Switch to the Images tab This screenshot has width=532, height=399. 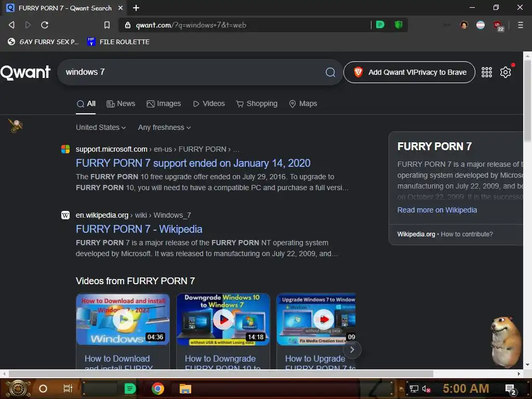tap(164, 104)
